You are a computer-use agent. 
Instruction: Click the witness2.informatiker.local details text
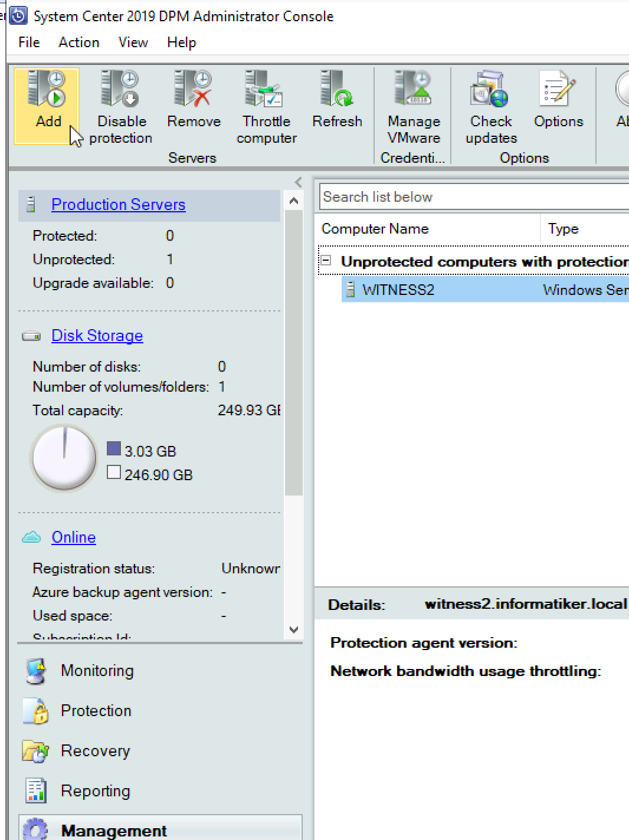(x=526, y=604)
